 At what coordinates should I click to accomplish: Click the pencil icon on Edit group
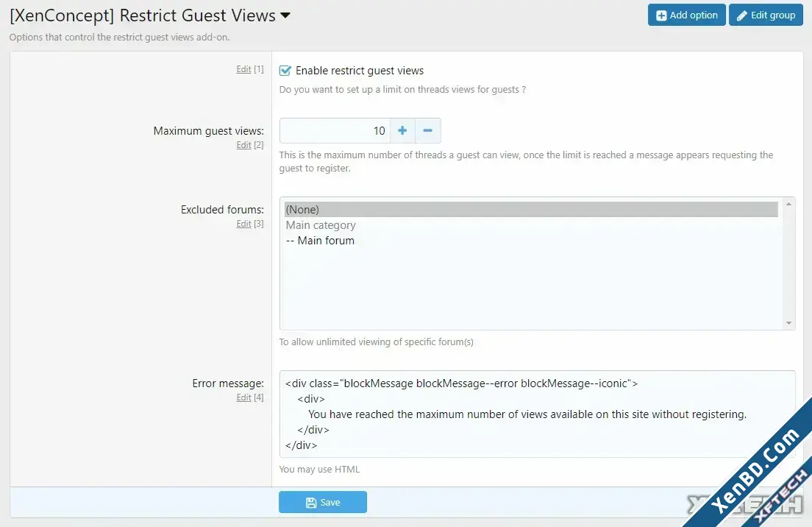pyautogui.click(x=742, y=15)
